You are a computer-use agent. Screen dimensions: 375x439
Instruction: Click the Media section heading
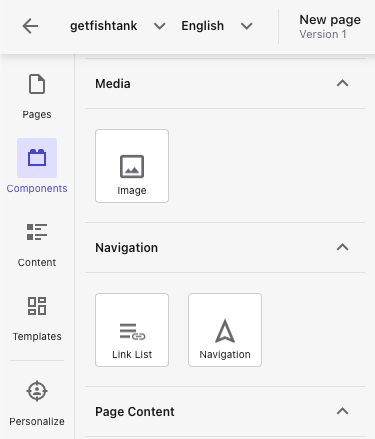click(x=113, y=84)
